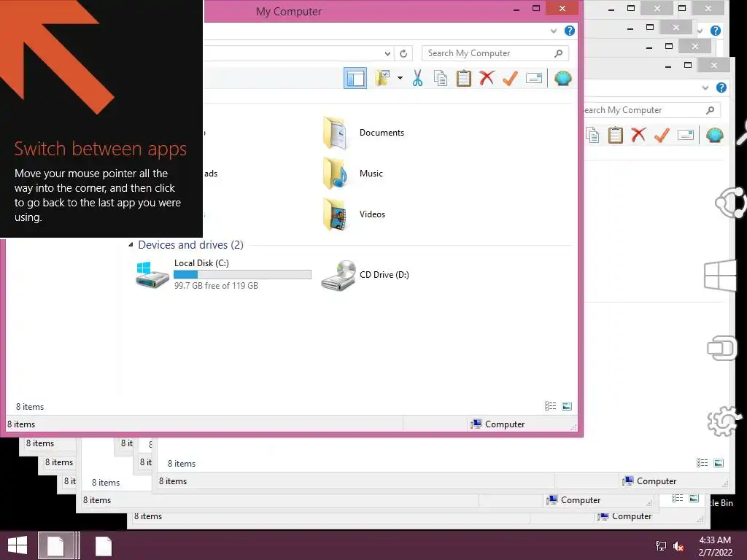Click the background window's Search My Computer field
This screenshot has width=747, height=560.
pos(652,110)
